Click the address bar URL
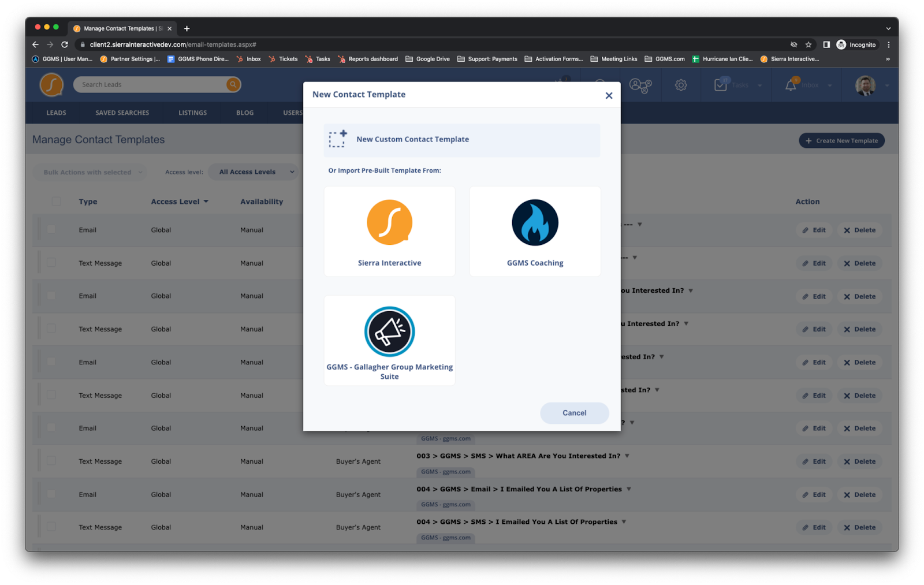The height and width of the screenshot is (585, 924). tap(173, 44)
